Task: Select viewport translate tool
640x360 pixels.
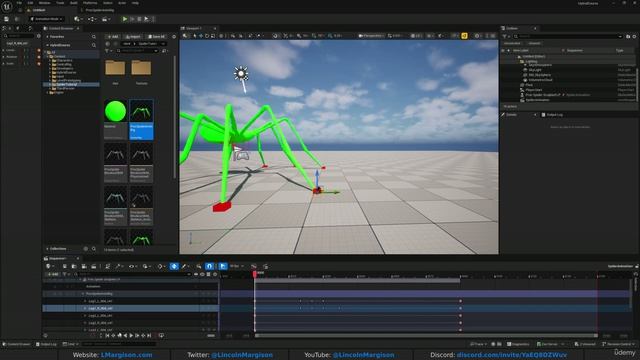Action: [201, 36]
